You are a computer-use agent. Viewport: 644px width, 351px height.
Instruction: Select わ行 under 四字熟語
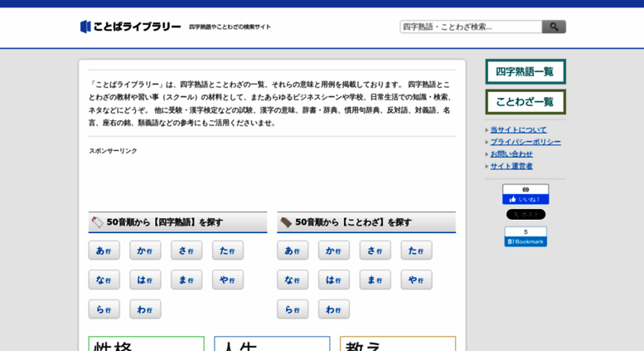click(145, 309)
